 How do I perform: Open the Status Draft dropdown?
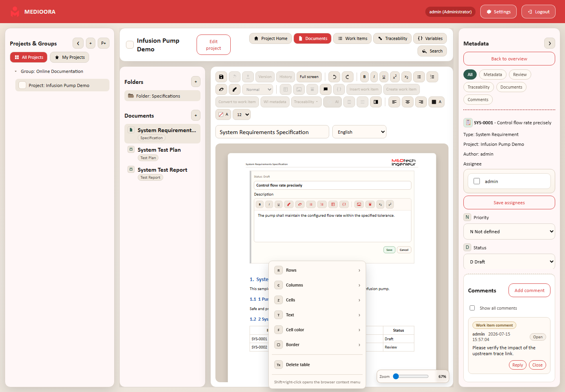point(509,261)
